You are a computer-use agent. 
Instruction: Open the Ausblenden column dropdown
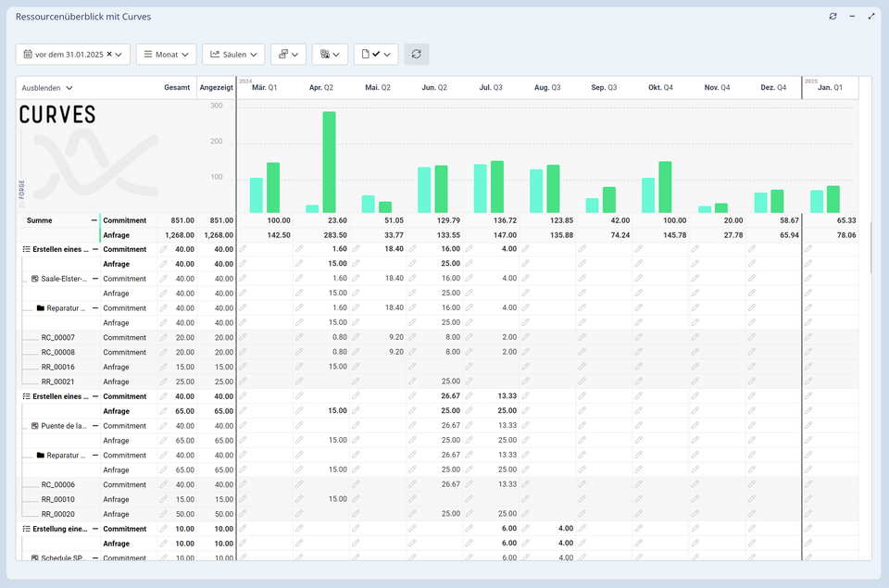point(48,88)
